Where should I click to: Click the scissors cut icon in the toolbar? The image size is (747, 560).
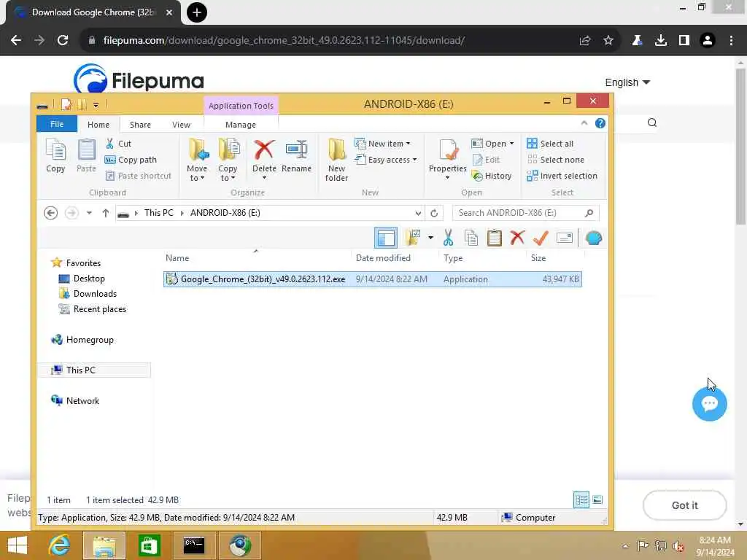click(448, 238)
